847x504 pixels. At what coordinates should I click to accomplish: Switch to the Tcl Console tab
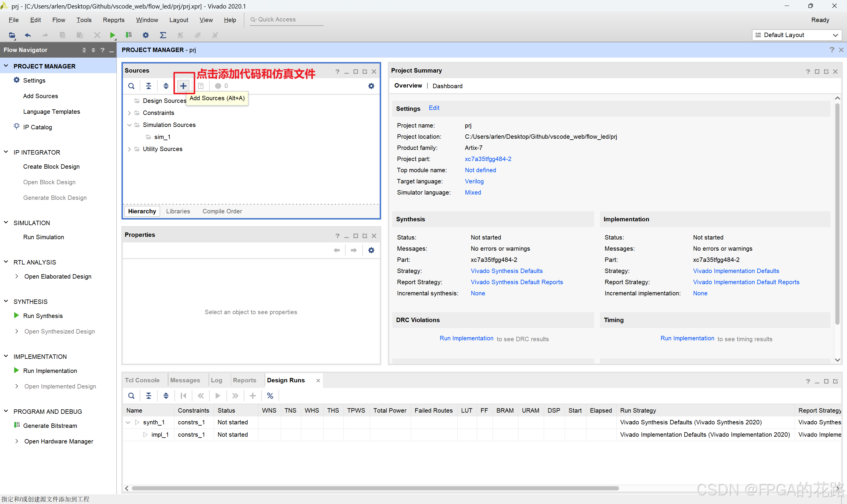pyautogui.click(x=142, y=380)
